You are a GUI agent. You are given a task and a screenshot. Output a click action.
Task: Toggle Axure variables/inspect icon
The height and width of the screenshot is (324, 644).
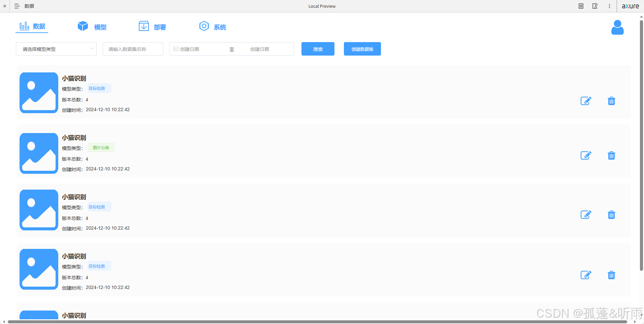(x=595, y=6)
